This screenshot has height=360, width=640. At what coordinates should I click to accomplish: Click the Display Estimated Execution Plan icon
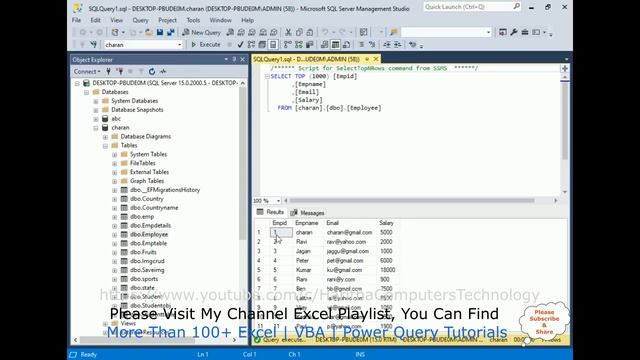(x=251, y=44)
